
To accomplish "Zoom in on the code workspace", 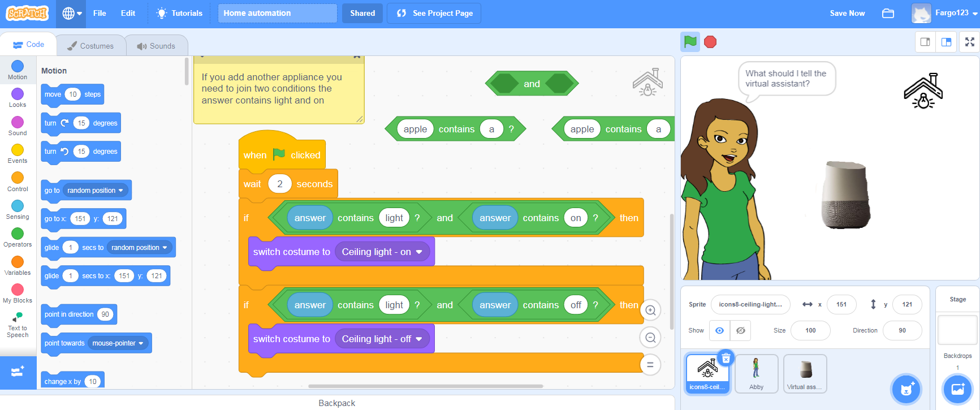I will 650,310.
